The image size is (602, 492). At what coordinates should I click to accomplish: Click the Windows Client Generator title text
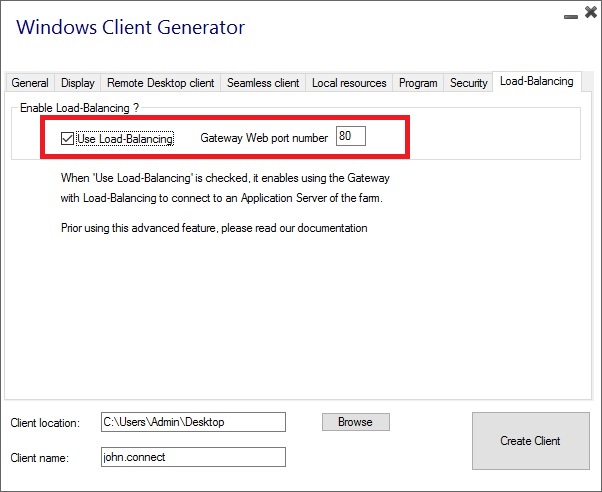(130, 27)
